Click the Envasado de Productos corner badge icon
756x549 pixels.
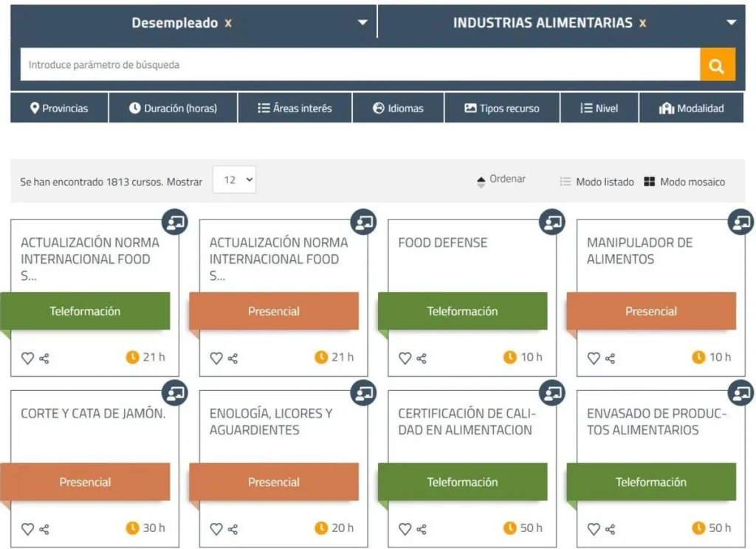(x=741, y=393)
